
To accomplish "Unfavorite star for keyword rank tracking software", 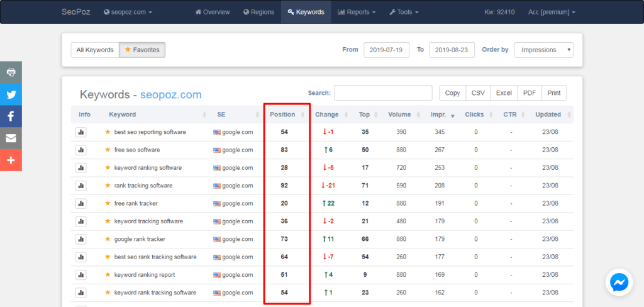I will [x=108, y=293].
